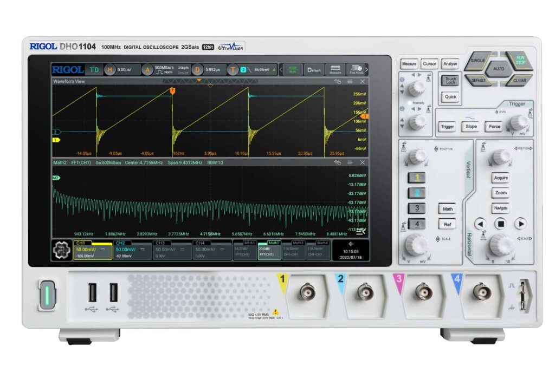
Task: Tap the 86.94mV trigger level value
Action: tap(262, 70)
